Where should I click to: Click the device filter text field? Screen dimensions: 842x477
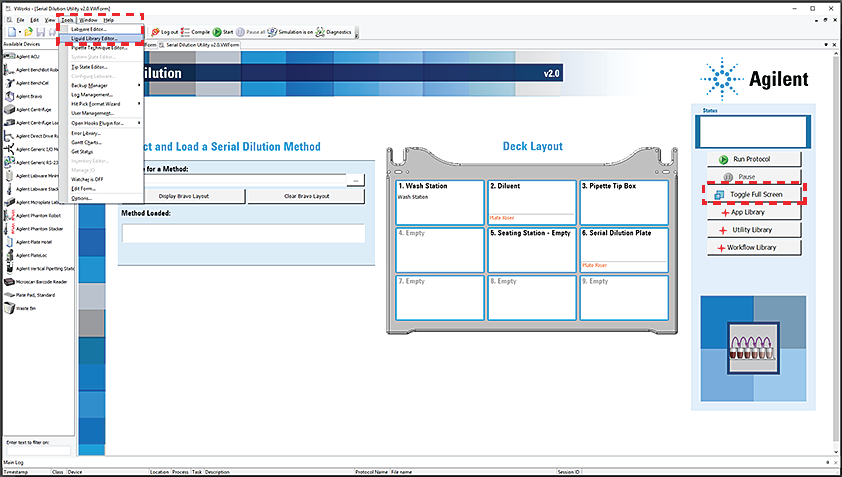[x=38, y=450]
